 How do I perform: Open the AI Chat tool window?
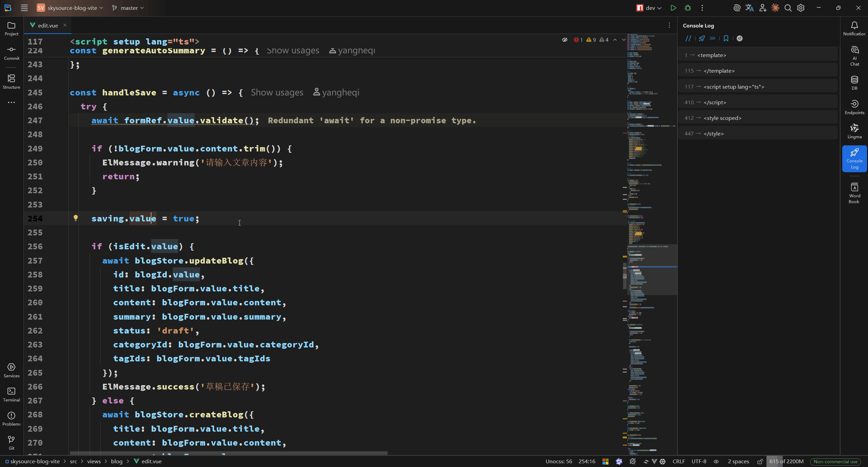(854, 56)
